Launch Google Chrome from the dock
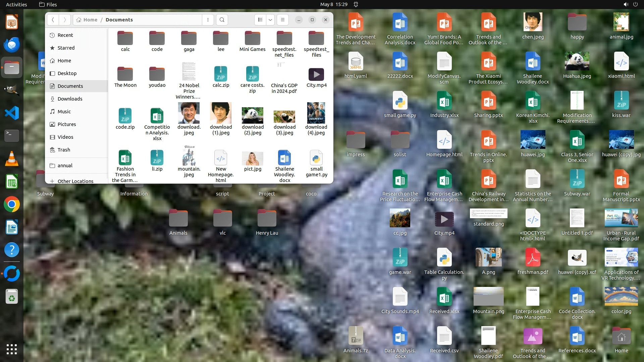The width and height of the screenshot is (644, 362). point(12,204)
